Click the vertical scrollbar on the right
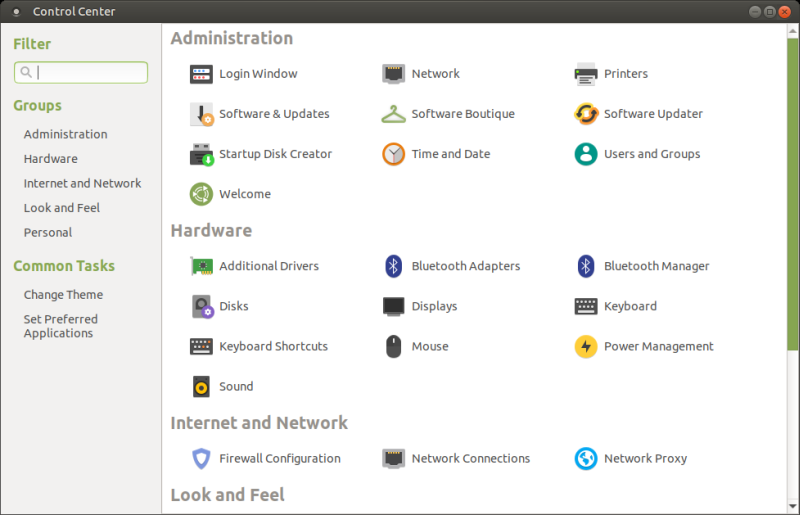Screen dimensions: 800x515 [x=794, y=200]
